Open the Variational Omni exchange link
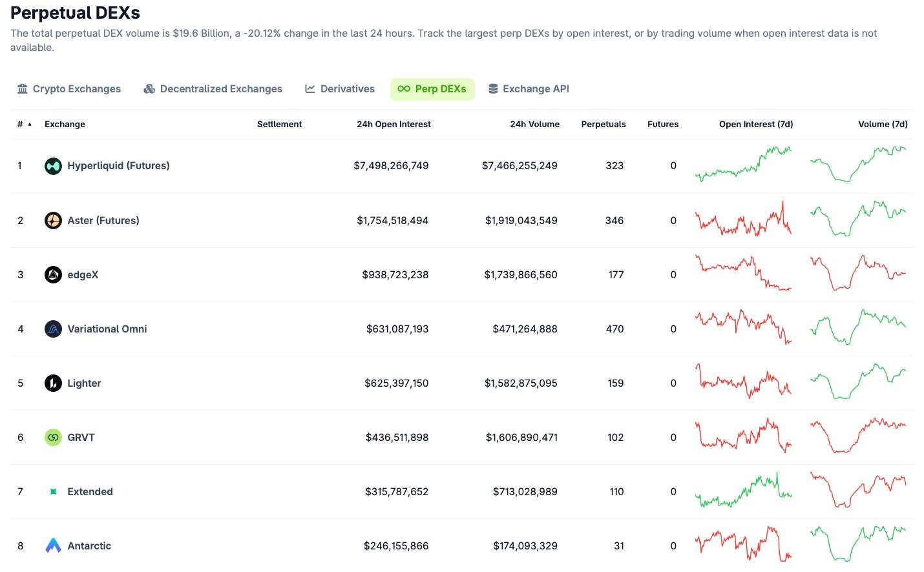This screenshot has width=924, height=572. (x=107, y=329)
